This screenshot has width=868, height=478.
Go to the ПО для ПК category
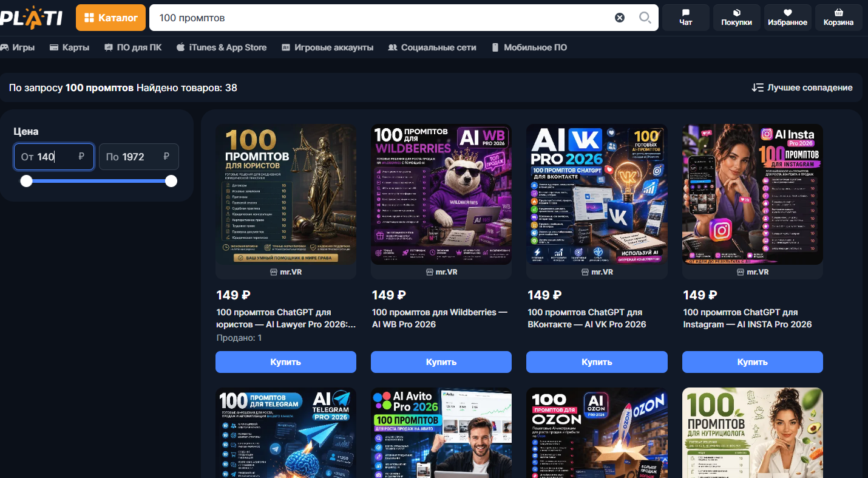point(133,47)
